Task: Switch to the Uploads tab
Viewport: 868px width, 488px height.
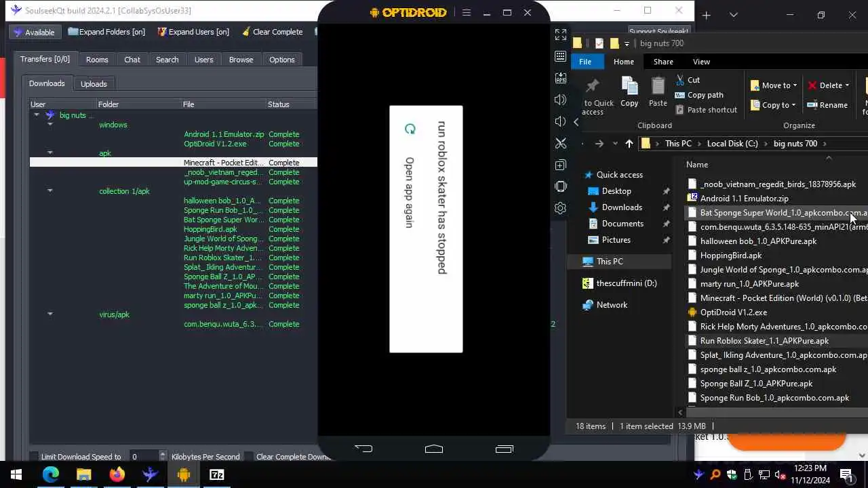Action: coord(94,84)
